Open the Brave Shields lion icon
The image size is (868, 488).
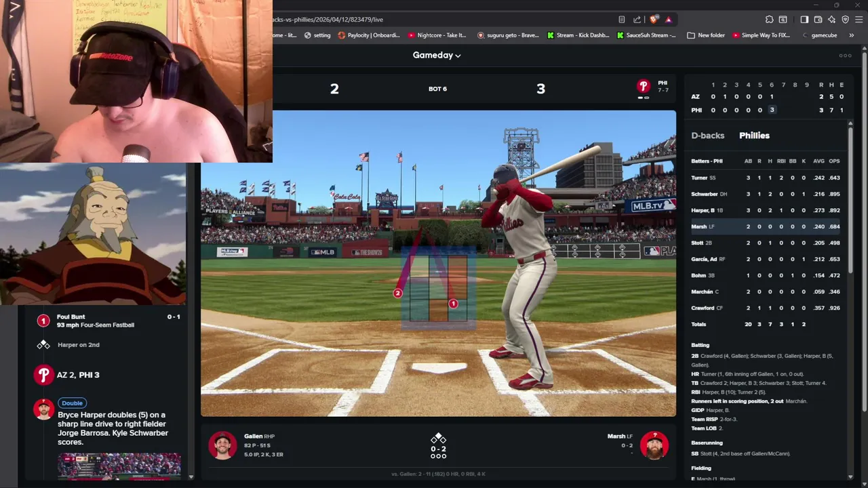point(653,20)
